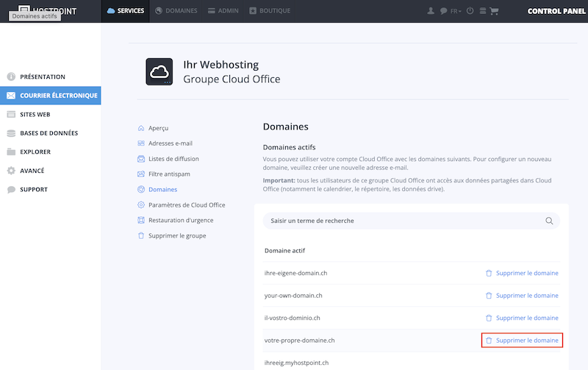This screenshot has height=370, width=588.
Task: Click the bold Important: note text
Action: 279,180
